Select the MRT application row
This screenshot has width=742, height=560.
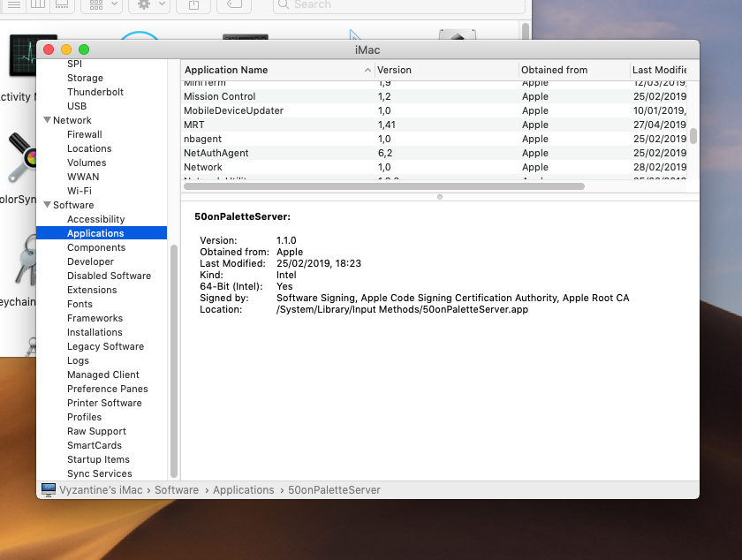click(434, 125)
